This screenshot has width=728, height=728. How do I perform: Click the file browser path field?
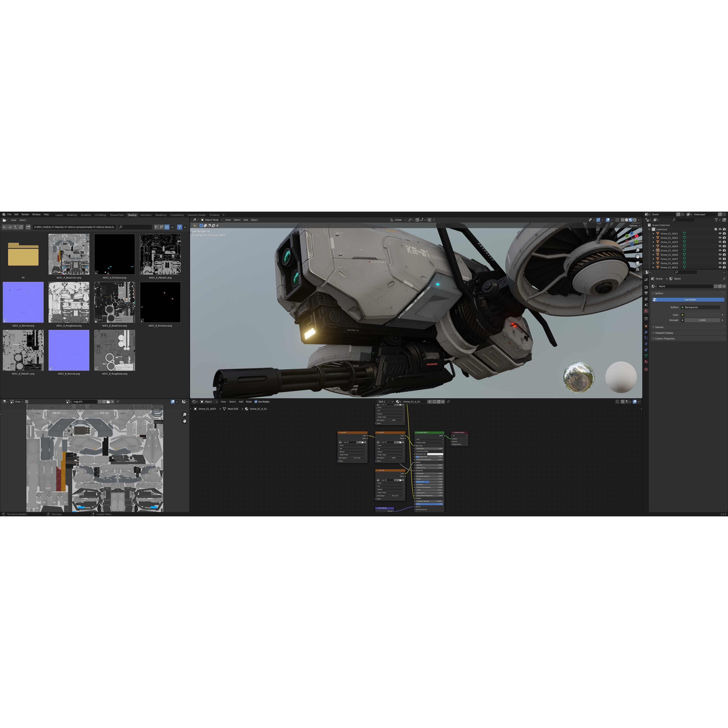pos(74,227)
